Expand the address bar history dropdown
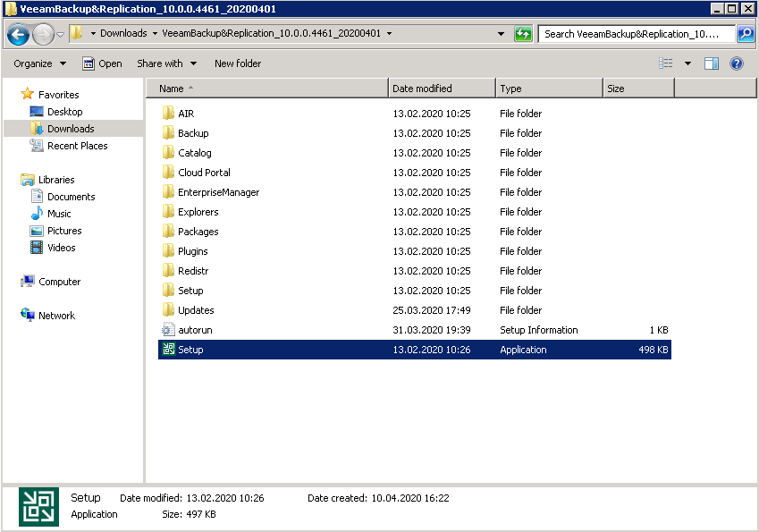Screen dimensions: 759x532 501,34
